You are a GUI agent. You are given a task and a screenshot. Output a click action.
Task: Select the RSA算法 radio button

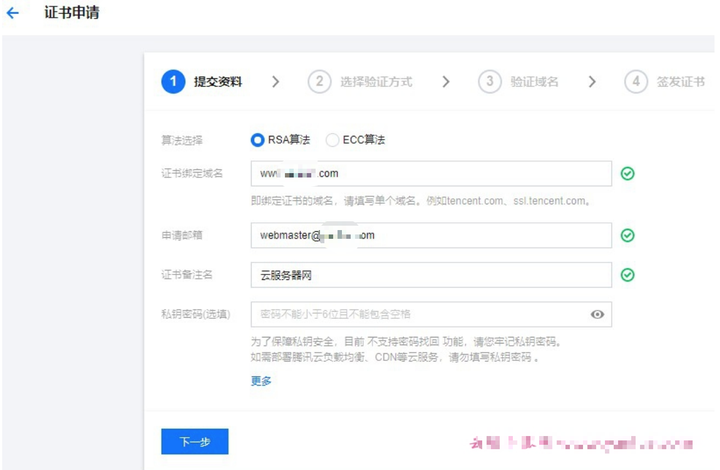click(258, 140)
